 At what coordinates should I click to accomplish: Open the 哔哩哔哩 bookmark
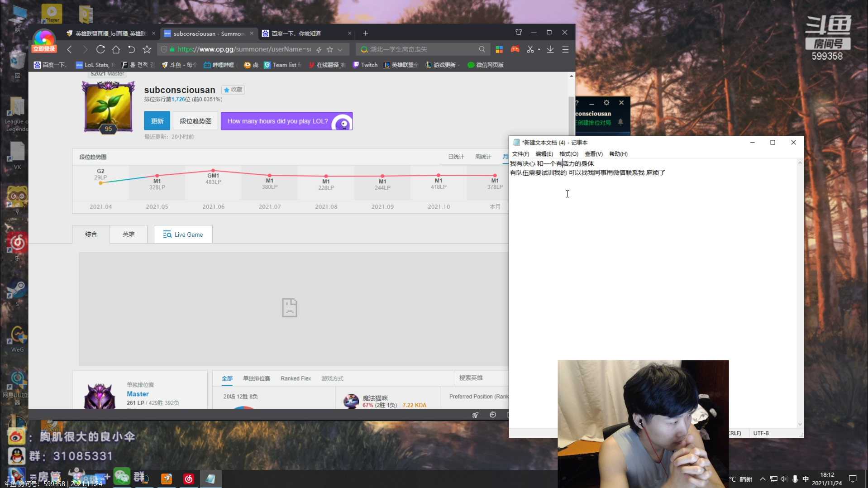[x=219, y=65]
